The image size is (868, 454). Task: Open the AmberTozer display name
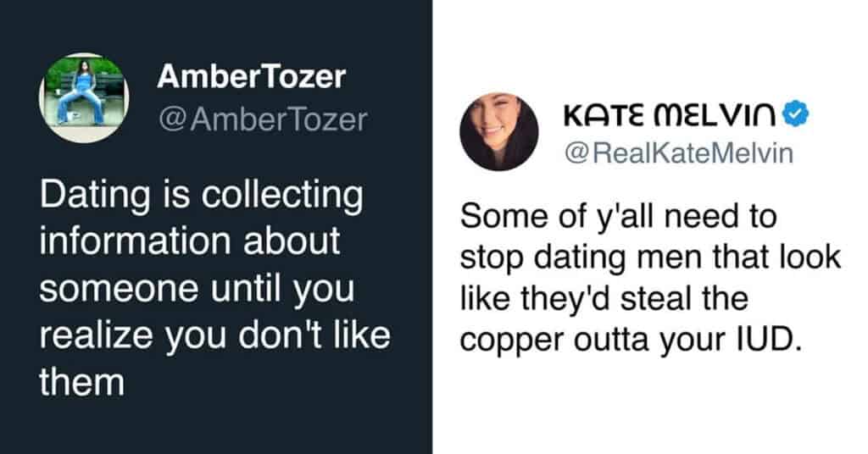click(251, 77)
